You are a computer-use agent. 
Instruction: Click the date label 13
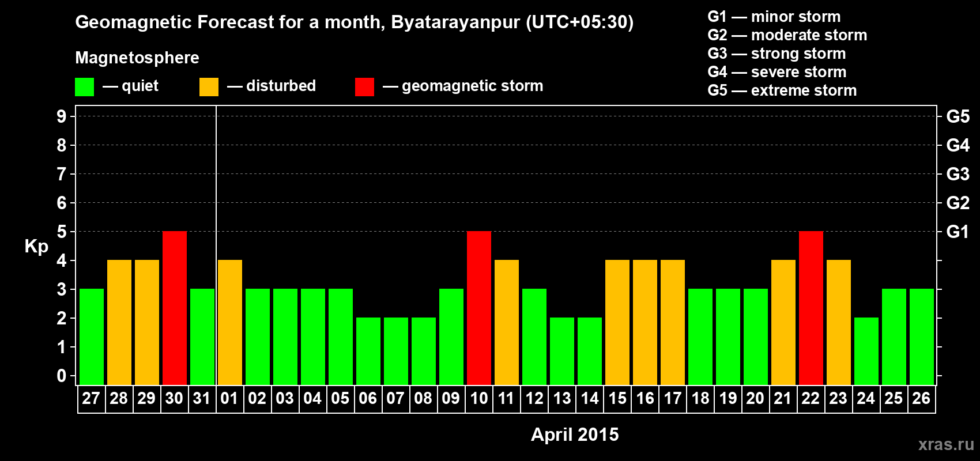click(562, 398)
